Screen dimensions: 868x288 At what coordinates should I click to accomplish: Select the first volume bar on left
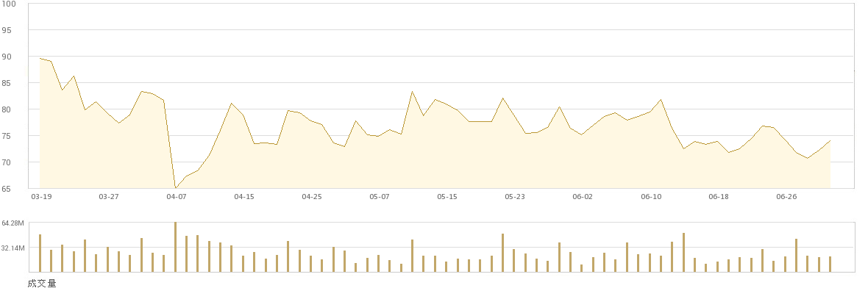point(40,253)
